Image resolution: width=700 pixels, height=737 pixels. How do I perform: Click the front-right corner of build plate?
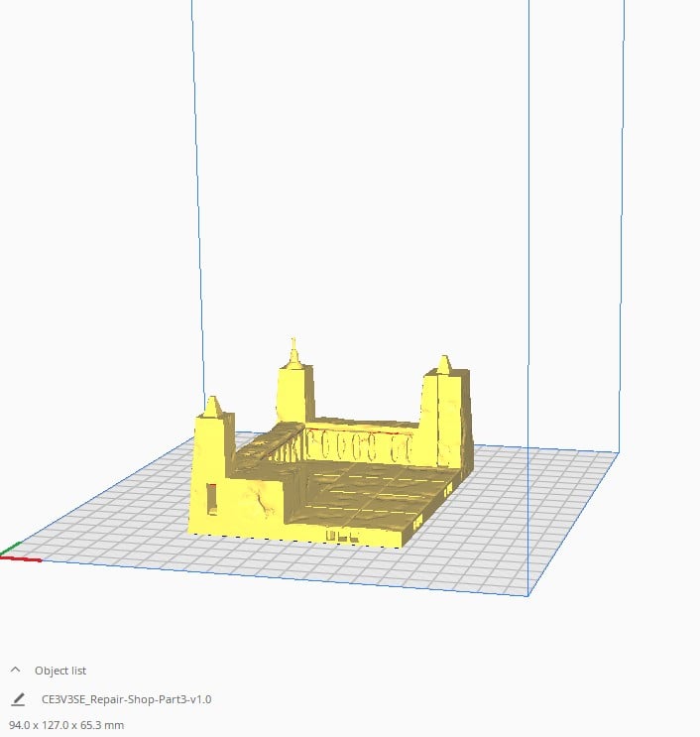tap(527, 595)
